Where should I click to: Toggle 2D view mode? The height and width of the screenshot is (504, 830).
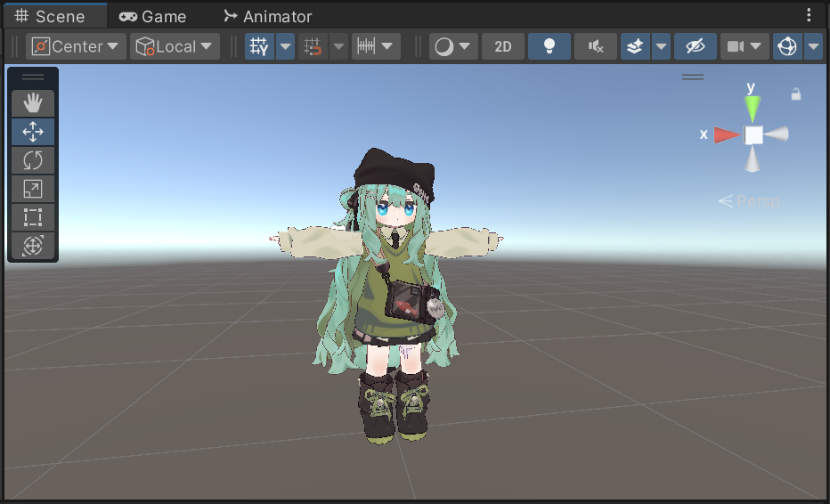pos(503,46)
